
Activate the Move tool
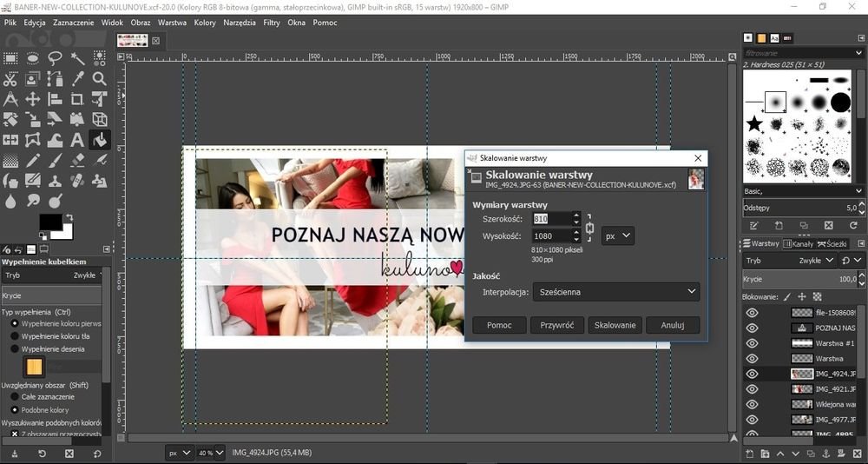[33, 99]
